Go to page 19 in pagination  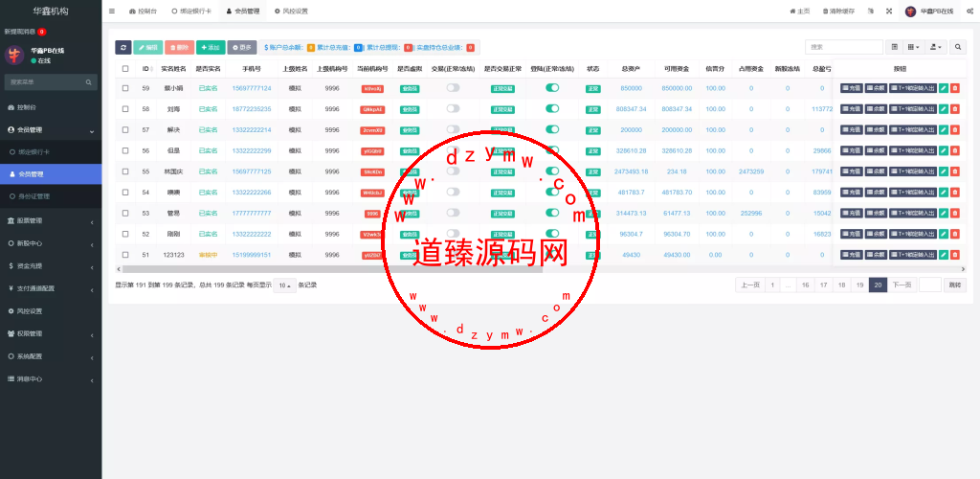click(860, 285)
